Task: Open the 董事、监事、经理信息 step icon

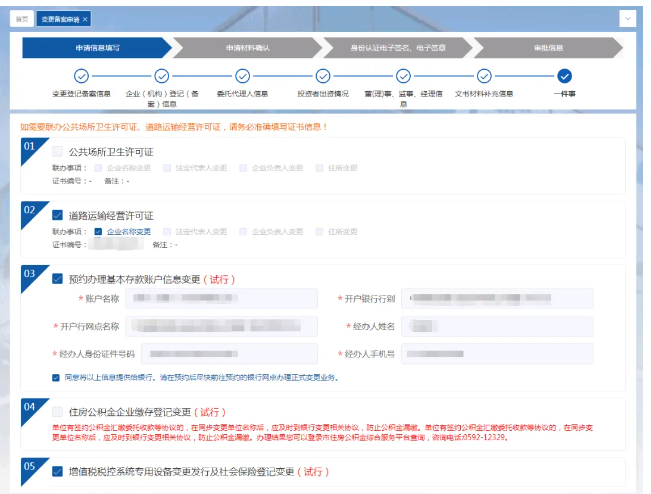Action: click(x=403, y=75)
